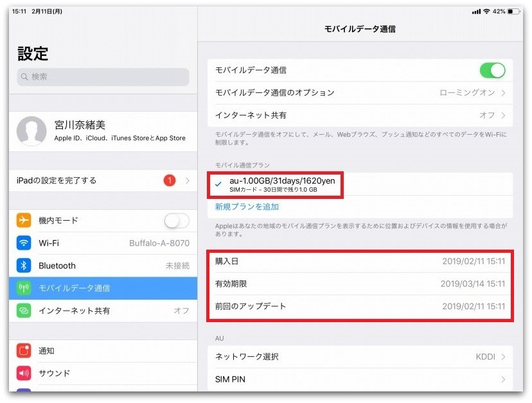Tap the モバイルデータ通信 page title
Image resolution: width=532 pixels, height=403 pixels.
pyautogui.click(x=360, y=29)
